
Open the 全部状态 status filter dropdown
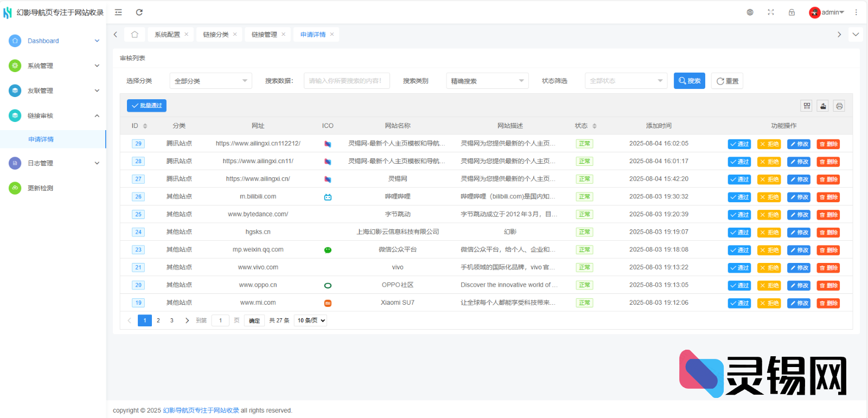626,81
